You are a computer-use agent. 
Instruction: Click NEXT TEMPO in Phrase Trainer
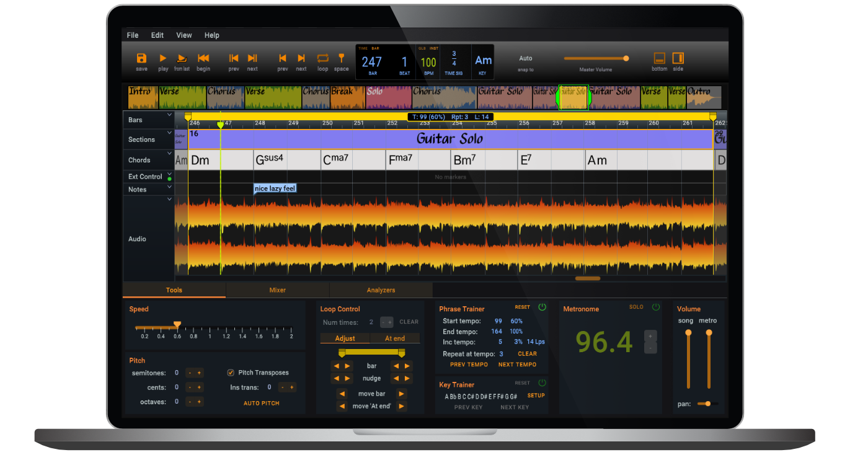[517, 365]
